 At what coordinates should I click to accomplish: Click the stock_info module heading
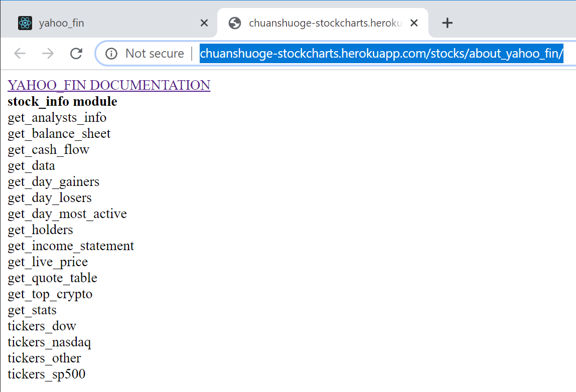tap(62, 101)
